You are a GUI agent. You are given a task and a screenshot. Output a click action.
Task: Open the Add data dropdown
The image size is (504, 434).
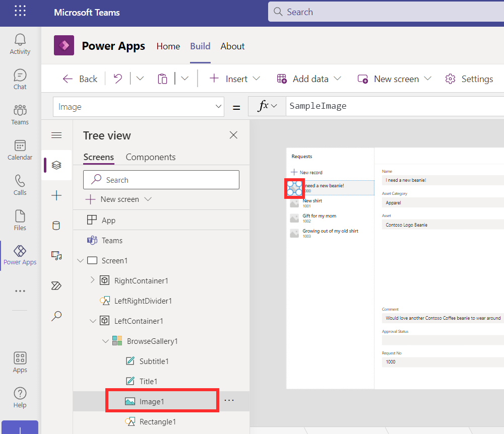coord(309,79)
